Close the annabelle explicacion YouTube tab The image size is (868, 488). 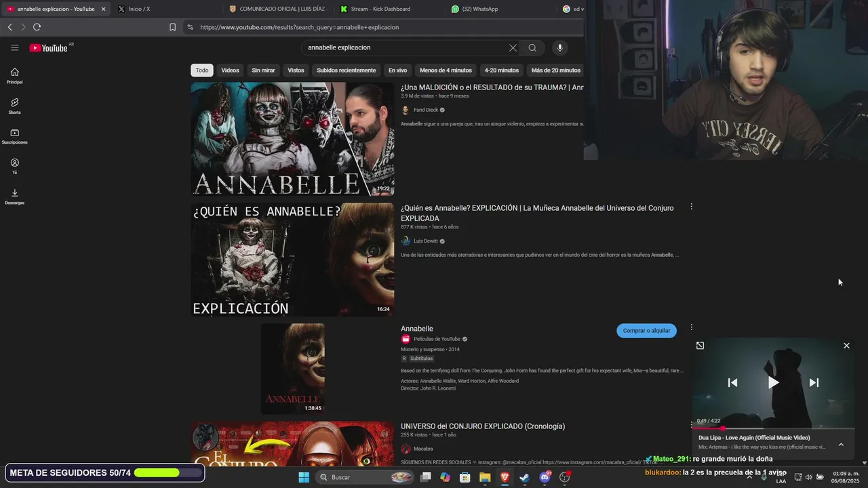(103, 9)
